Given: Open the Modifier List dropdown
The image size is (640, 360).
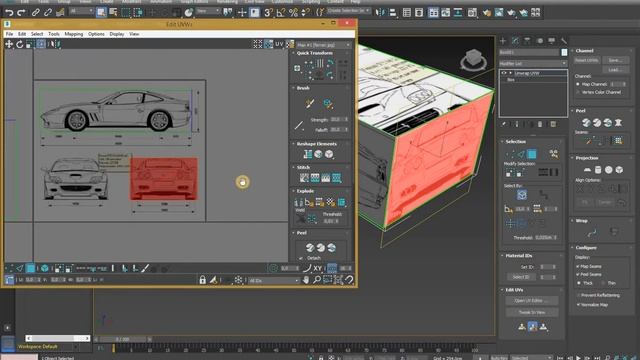Looking at the screenshot, I should tap(533, 64).
